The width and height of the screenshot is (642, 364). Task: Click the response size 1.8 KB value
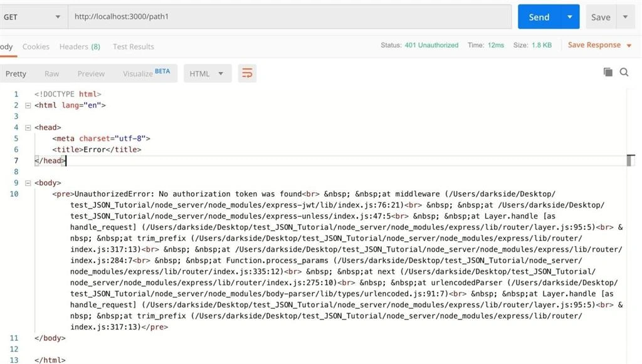(x=542, y=45)
